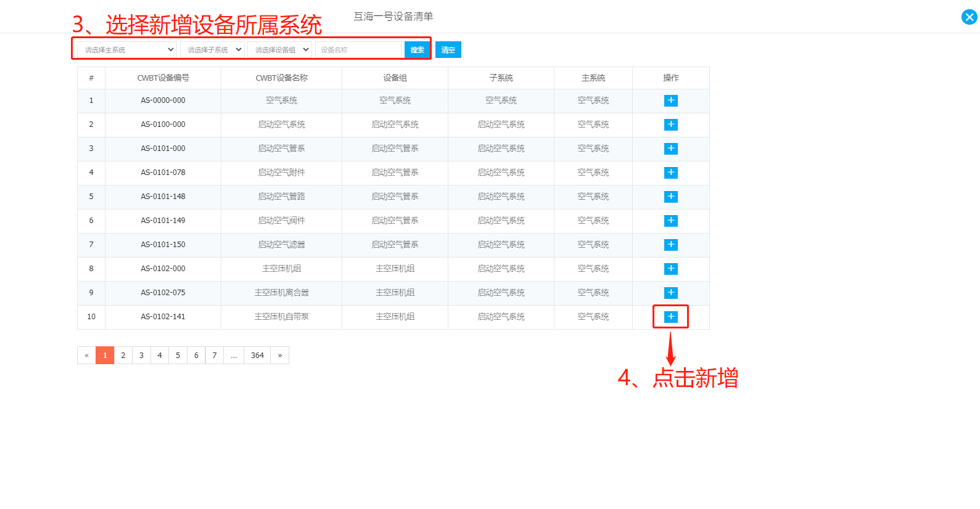Click the 互海一号设备清单 title
Screen dimensions: 980x509
(393, 17)
